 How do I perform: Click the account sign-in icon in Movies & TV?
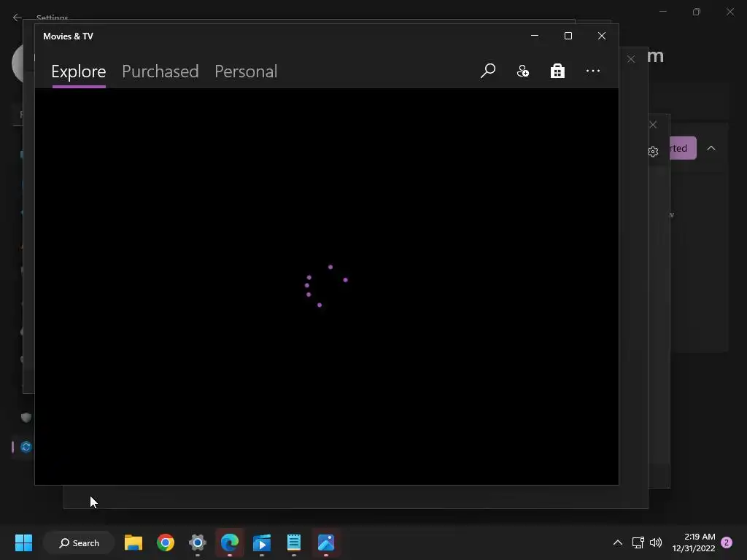522,71
